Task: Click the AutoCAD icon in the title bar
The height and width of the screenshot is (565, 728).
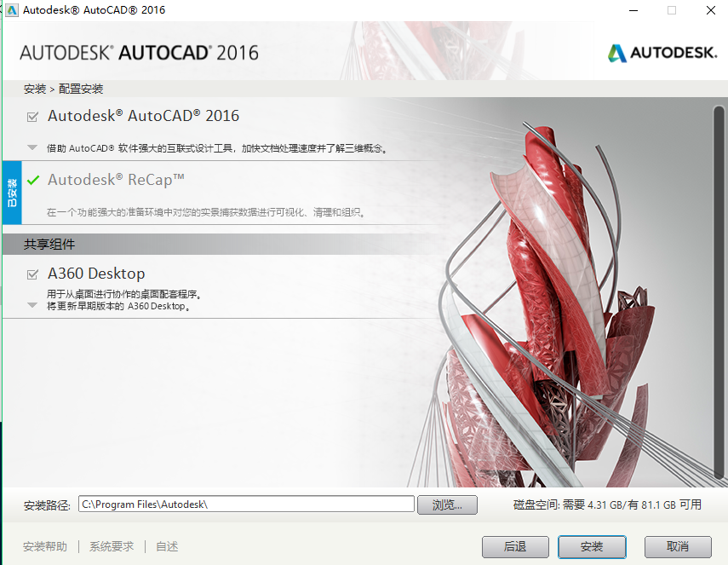Action: coord(12,9)
